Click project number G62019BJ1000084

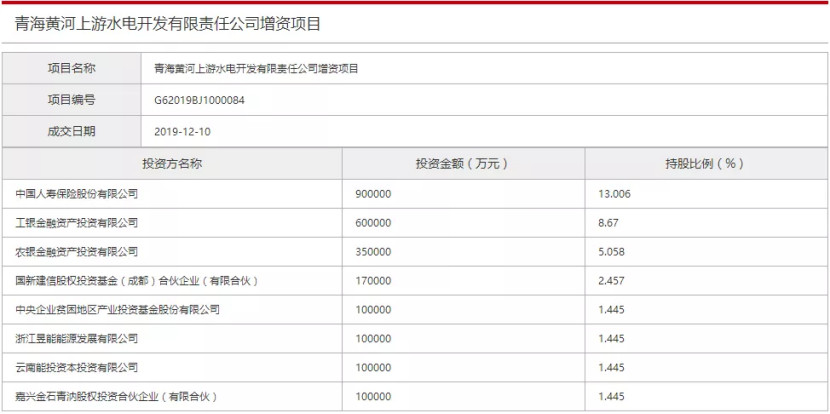tap(200, 100)
